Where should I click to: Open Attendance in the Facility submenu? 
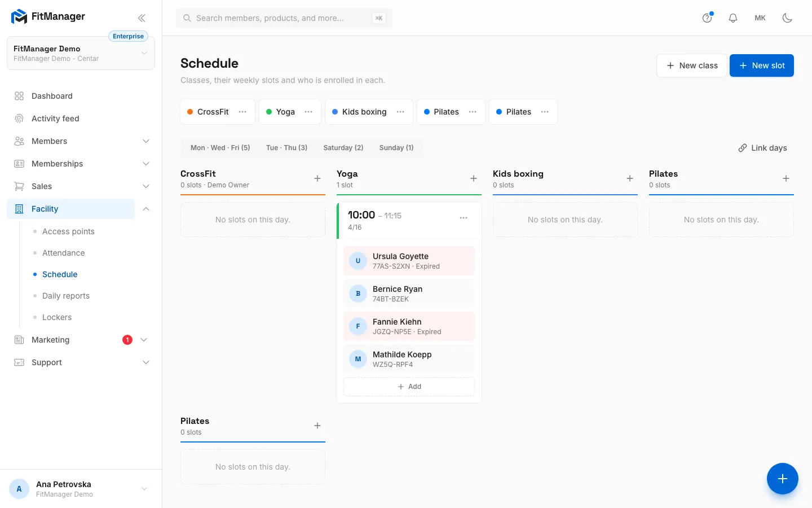point(64,253)
